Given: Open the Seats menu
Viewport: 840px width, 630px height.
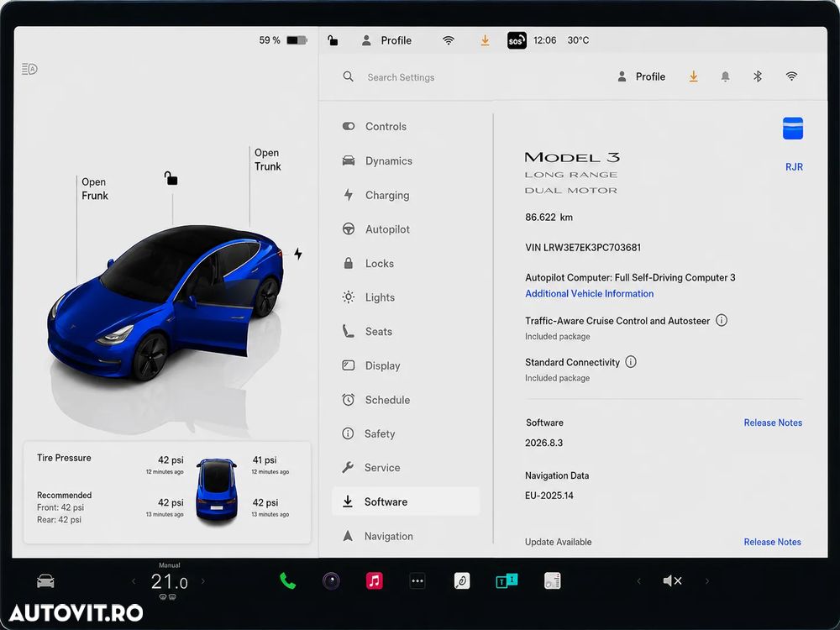Looking at the screenshot, I should (x=406, y=332).
